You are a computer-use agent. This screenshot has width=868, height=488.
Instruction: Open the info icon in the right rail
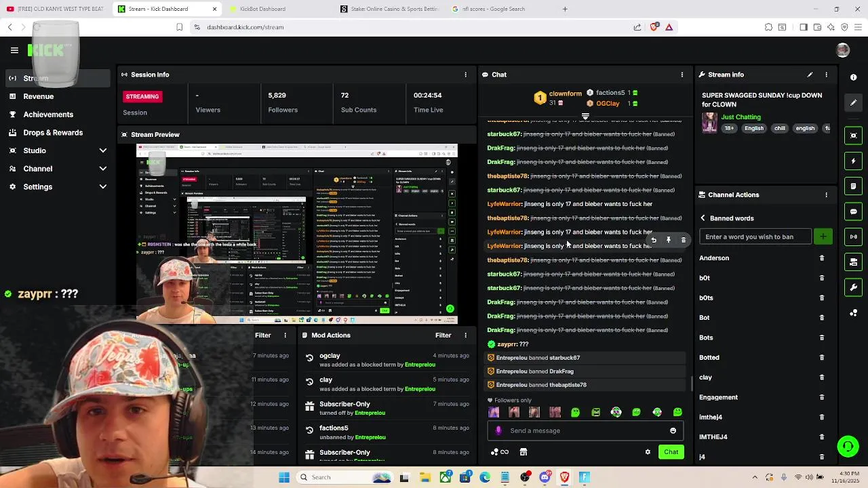point(854,77)
